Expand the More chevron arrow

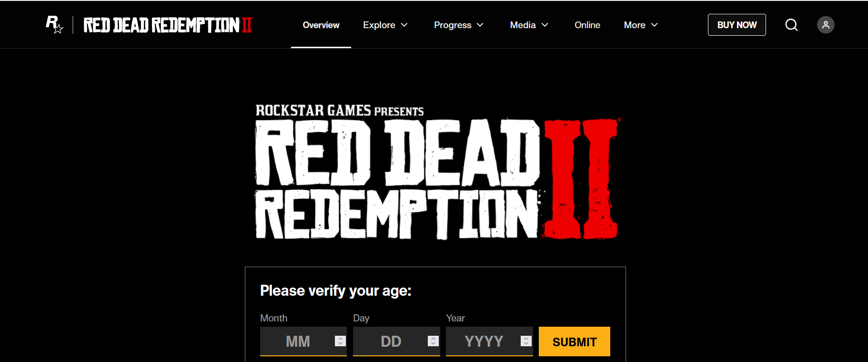(655, 25)
